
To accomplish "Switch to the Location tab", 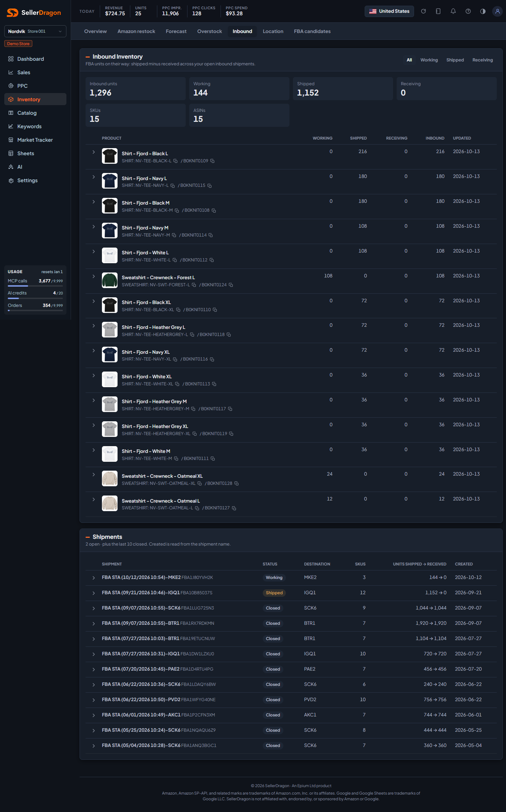I will pyautogui.click(x=273, y=31).
